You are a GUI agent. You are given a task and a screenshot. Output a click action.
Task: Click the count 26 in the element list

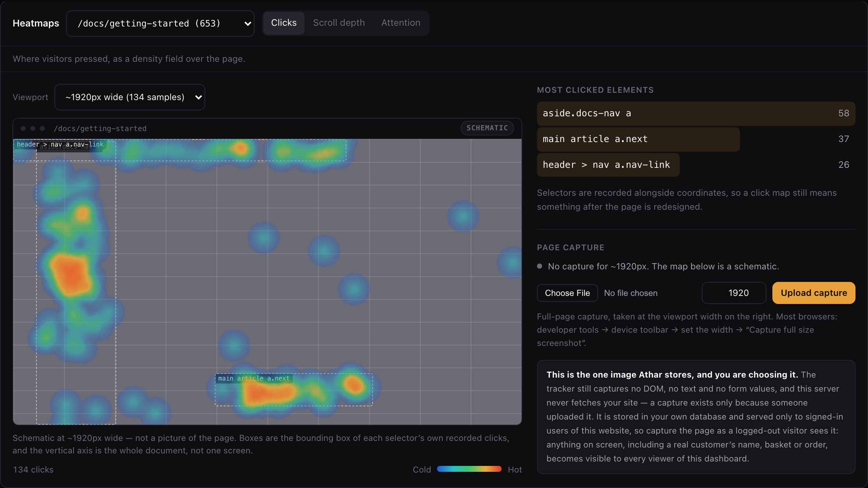pyautogui.click(x=843, y=165)
